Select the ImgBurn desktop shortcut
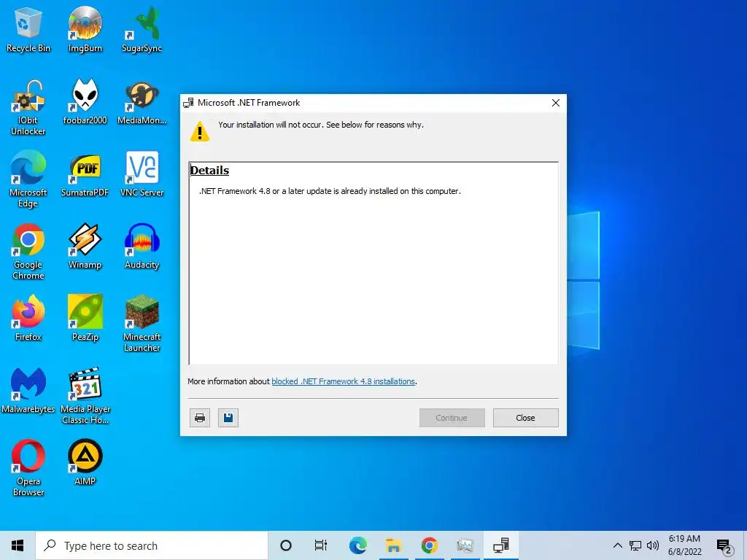The width and height of the screenshot is (747, 560). pyautogui.click(x=85, y=28)
